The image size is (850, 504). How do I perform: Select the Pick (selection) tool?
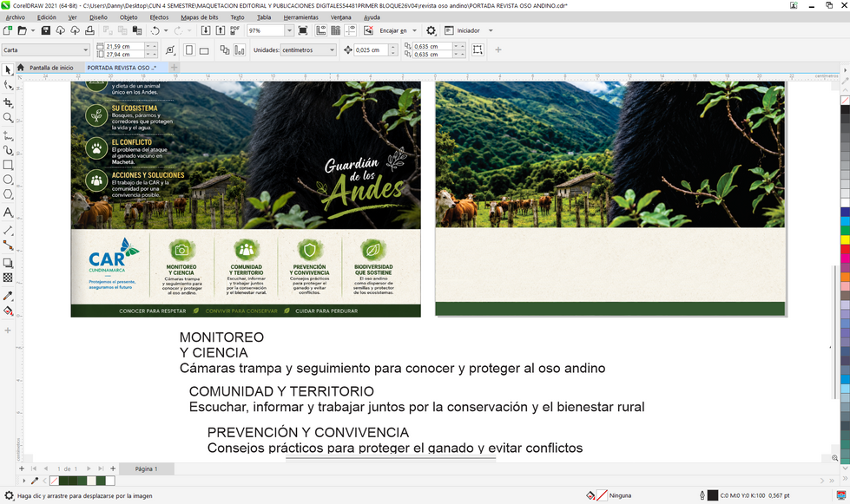[x=8, y=70]
